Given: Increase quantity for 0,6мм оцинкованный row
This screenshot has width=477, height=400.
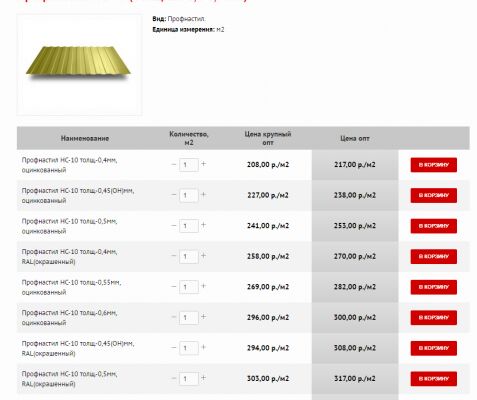Looking at the screenshot, I should 204,317.
